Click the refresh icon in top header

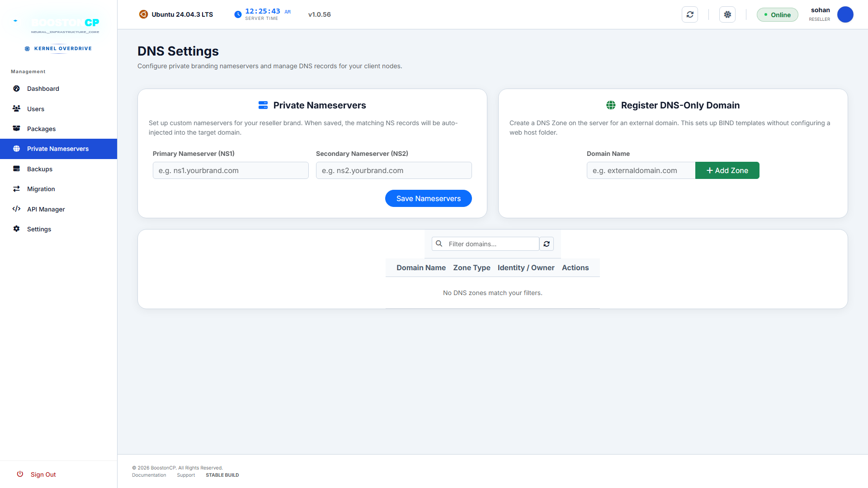pos(690,14)
